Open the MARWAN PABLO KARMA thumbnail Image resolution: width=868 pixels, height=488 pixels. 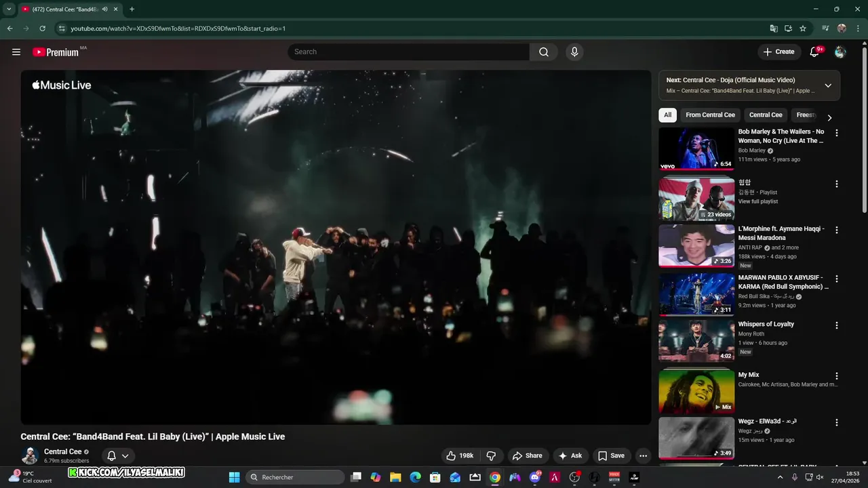pos(696,294)
